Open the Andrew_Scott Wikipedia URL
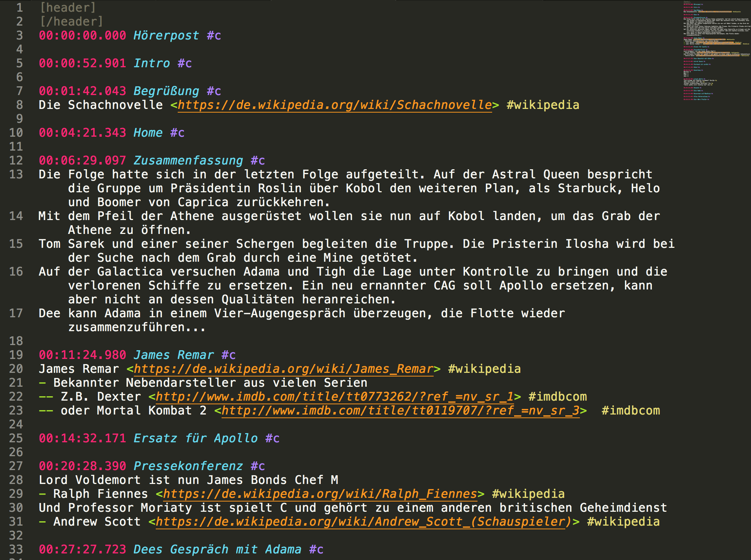 pyautogui.click(x=364, y=522)
